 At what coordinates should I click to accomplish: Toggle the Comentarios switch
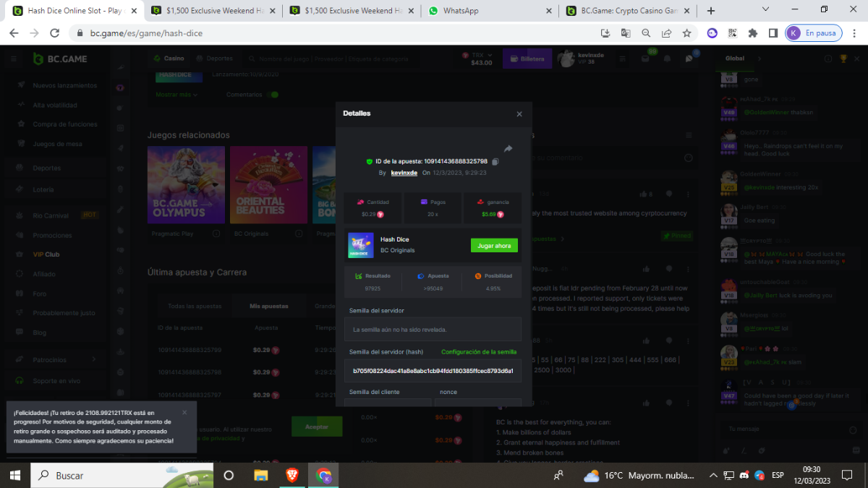[x=273, y=95]
